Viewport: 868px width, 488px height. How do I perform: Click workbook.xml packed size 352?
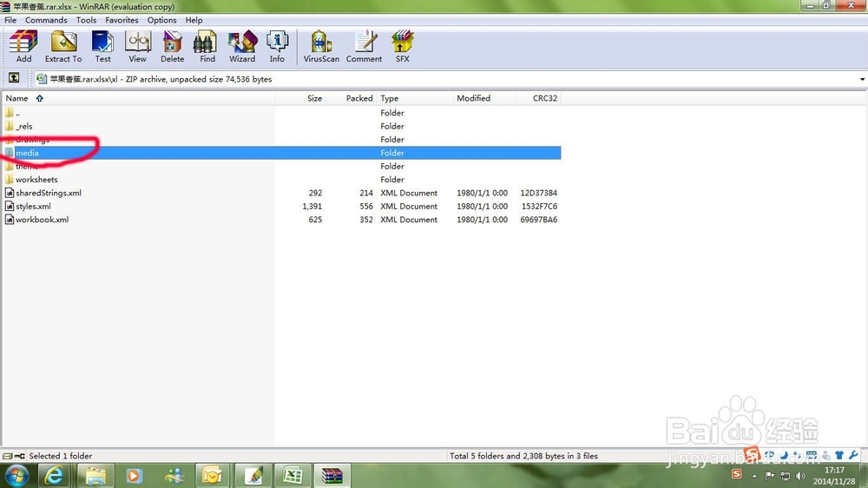pyautogui.click(x=366, y=220)
